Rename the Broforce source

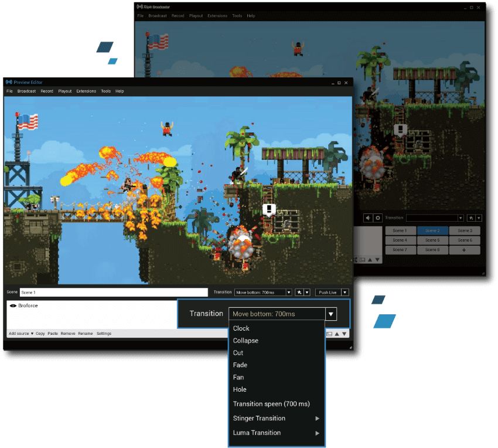[x=84, y=333]
